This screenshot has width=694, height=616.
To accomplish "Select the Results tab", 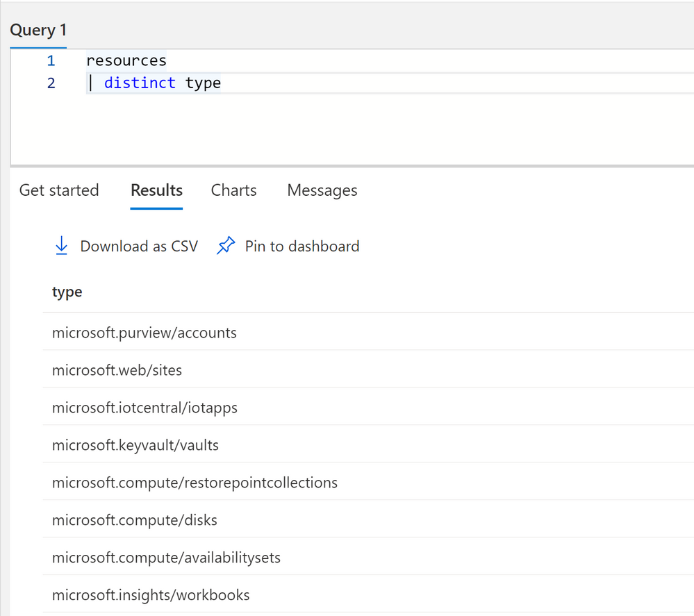I will 157,190.
